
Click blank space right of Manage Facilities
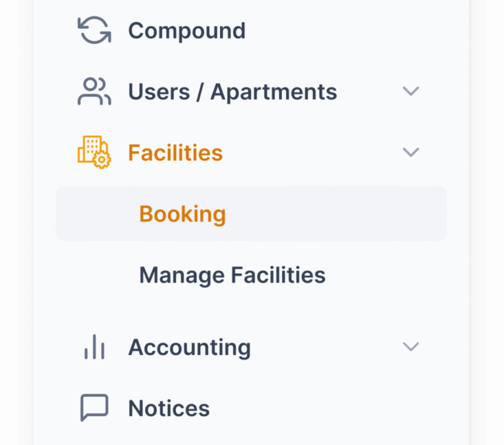(x=394, y=275)
